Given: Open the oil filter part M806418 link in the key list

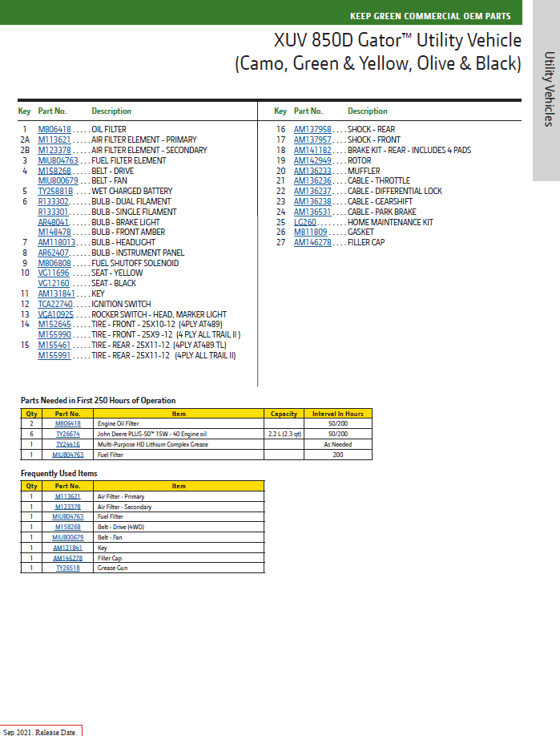Looking at the screenshot, I should coord(54,130).
